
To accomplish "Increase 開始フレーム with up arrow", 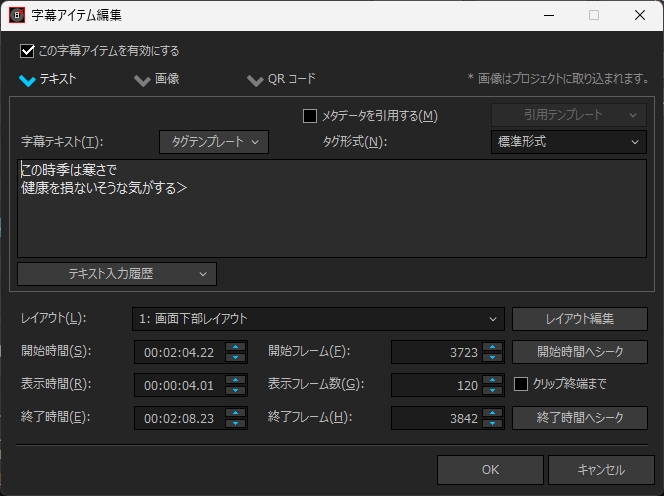I will click(x=492, y=347).
